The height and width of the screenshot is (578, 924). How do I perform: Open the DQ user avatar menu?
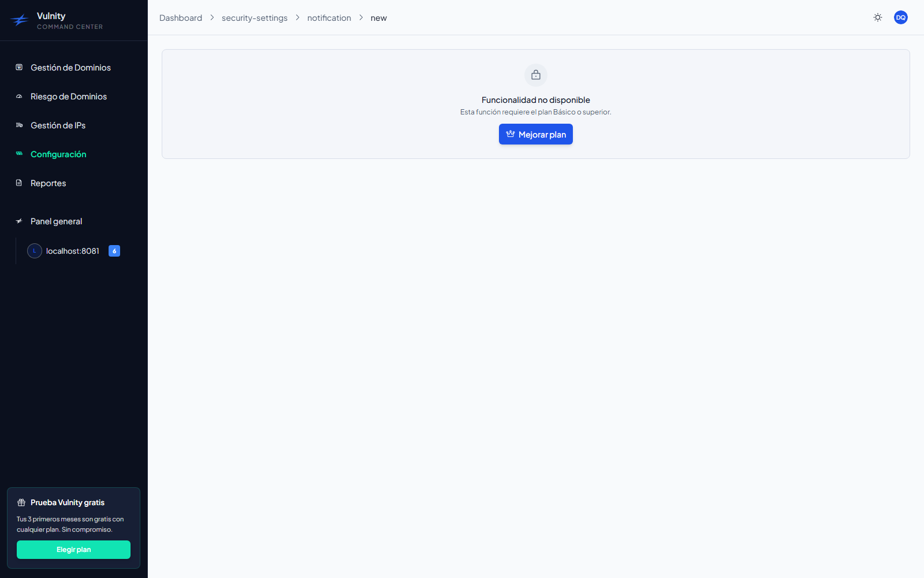pyautogui.click(x=901, y=17)
